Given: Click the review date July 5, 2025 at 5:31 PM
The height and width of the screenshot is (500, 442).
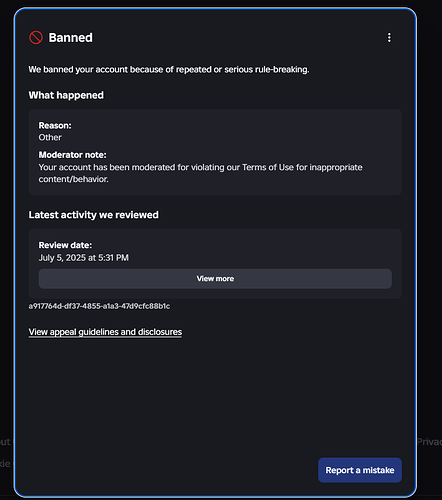Looking at the screenshot, I should click(84, 258).
